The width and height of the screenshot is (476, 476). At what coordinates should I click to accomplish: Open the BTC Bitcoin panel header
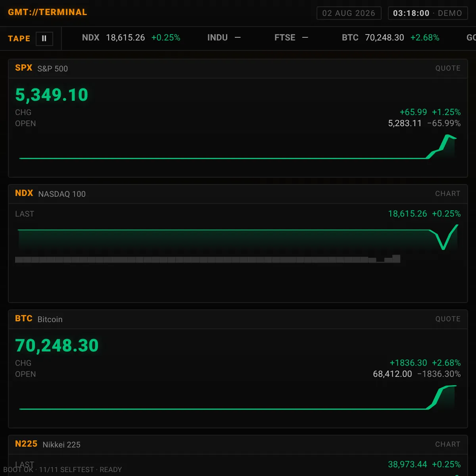pyautogui.click(x=238, y=319)
